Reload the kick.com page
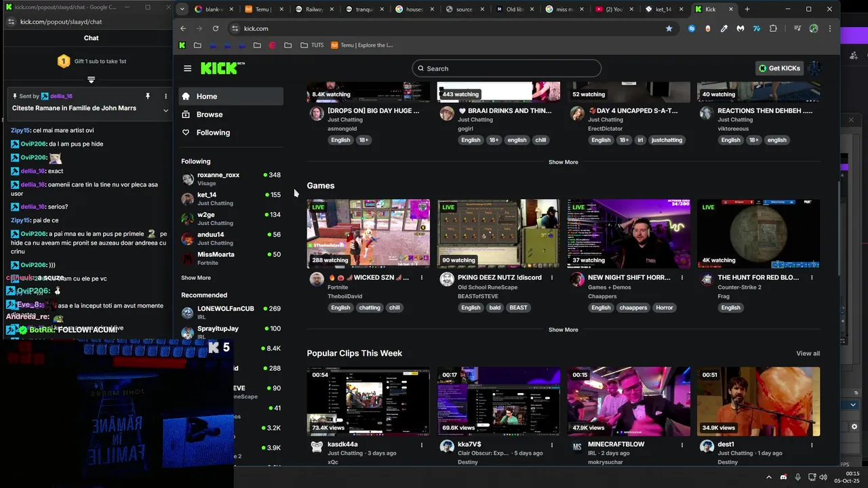 point(216,28)
